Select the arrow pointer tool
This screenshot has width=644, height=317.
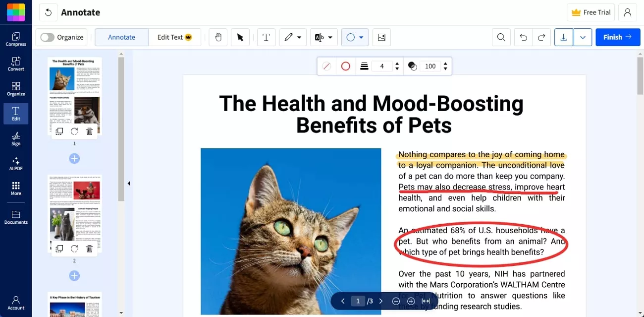(240, 37)
